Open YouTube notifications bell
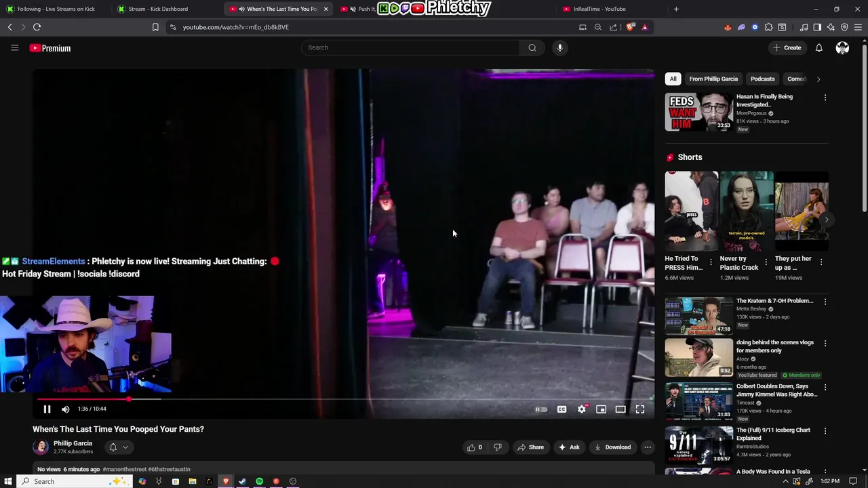Screen dimensions: 868x488 coord(818,47)
